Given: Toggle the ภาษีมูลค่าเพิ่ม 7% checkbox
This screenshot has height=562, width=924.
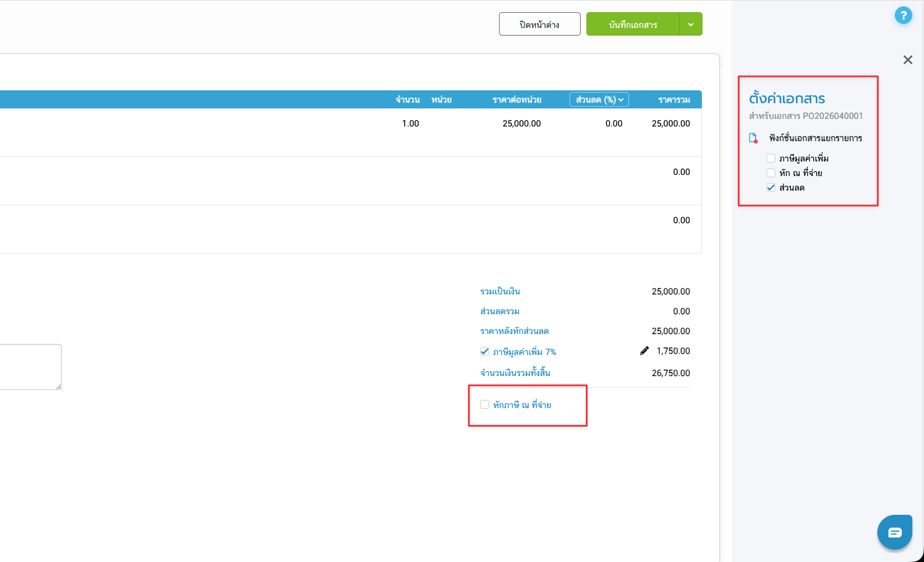Looking at the screenshot, I should 484,352.
